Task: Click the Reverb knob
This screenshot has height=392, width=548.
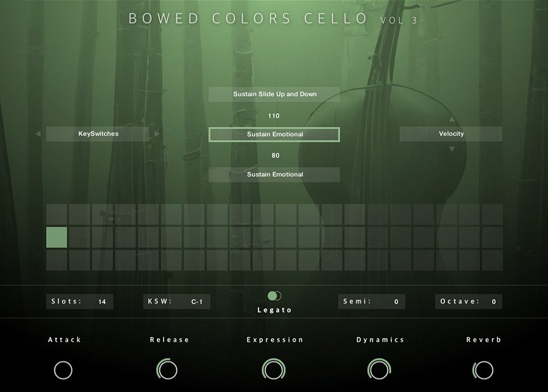Action: [x=483, y=369]
